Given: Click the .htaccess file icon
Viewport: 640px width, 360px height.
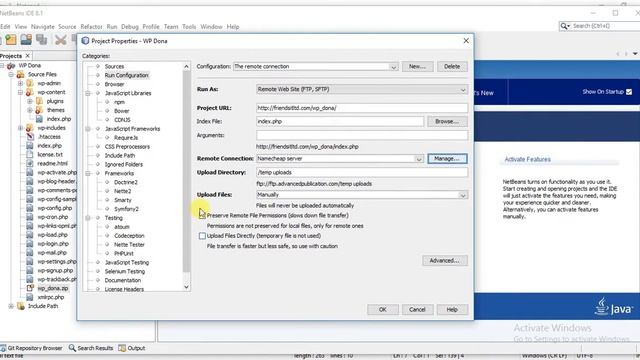Looking at the screenshot, I should [x=30, y=137].
